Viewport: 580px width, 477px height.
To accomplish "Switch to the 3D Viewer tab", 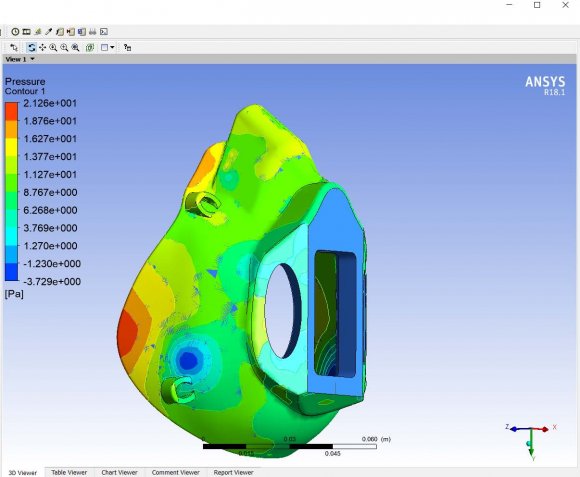I will click(23, 473).
